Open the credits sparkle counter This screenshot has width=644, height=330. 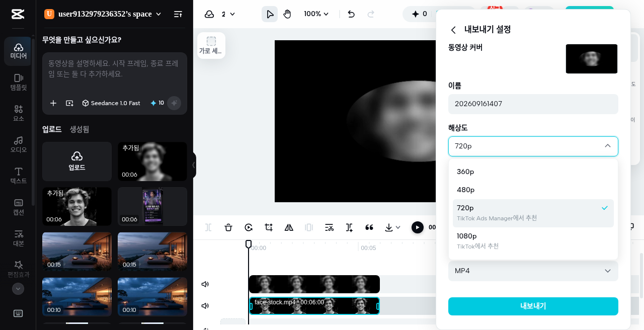click(419, 14)
